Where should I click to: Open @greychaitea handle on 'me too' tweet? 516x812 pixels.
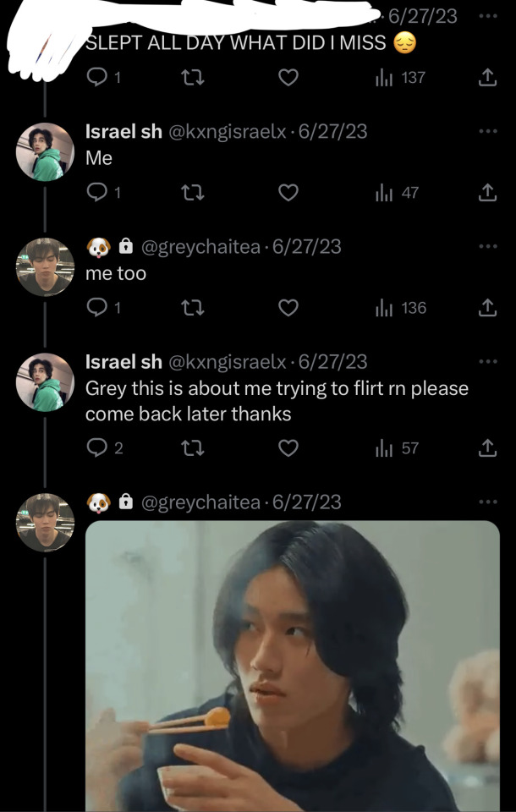[200, 246]
